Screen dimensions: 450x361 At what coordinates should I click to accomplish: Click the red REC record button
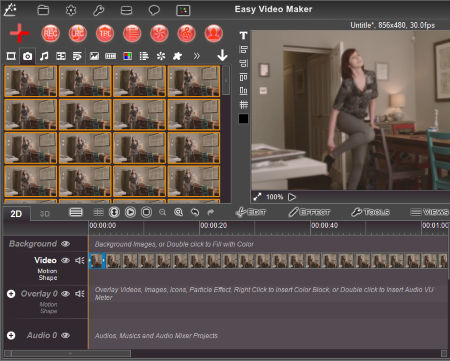[50, 33]
